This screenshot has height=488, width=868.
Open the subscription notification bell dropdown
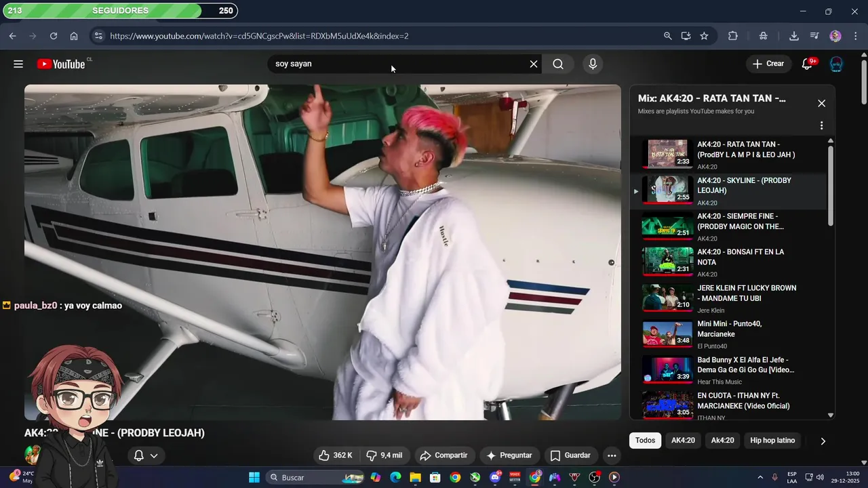pyautogui.click(x=146, y=455)
